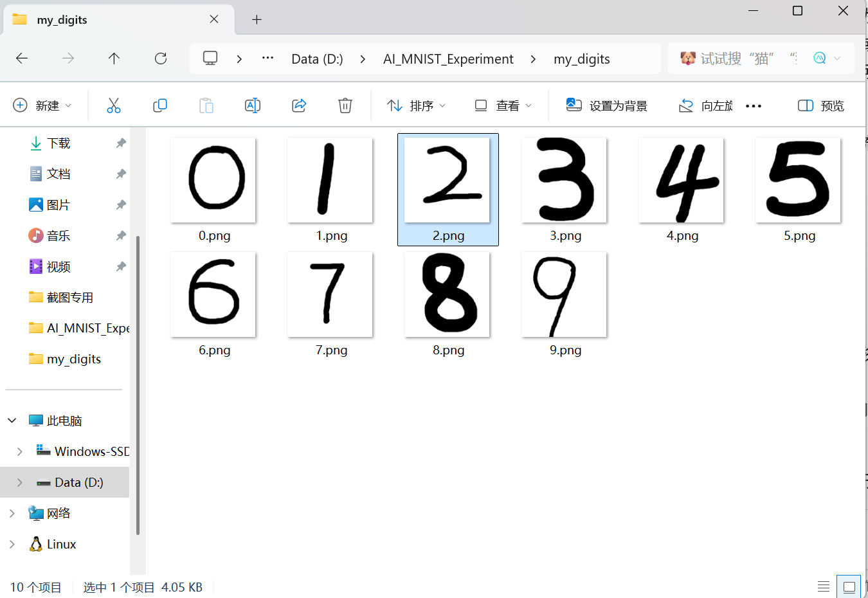Image resolution: width=868 pixels, height=598 pixels.
Task: Open Downloads (下载) in sidebar
Action: pos(59,143)
